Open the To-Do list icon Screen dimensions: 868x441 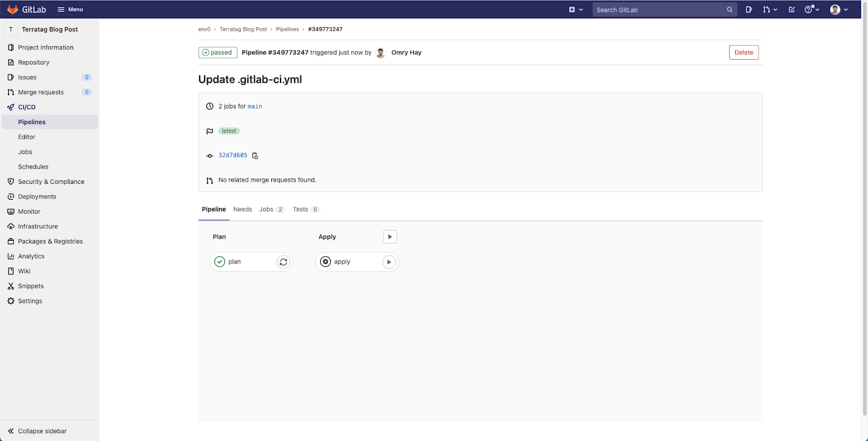(x=792, y=9)
